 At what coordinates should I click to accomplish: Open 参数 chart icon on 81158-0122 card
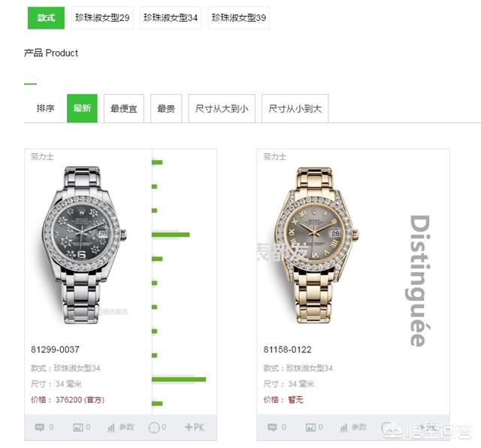(x=344, y=427)
